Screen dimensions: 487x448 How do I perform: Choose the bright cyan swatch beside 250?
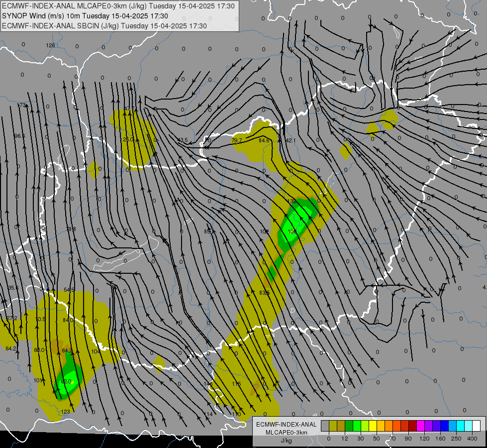pos(460,426)
